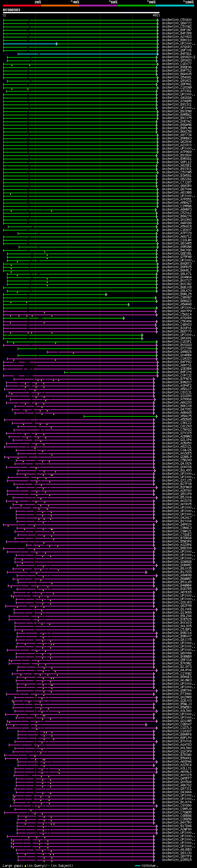This screenshot has width=197, height=868.
Task: Click the red 20% identity legend segment
Action: (x=22, y=6)
